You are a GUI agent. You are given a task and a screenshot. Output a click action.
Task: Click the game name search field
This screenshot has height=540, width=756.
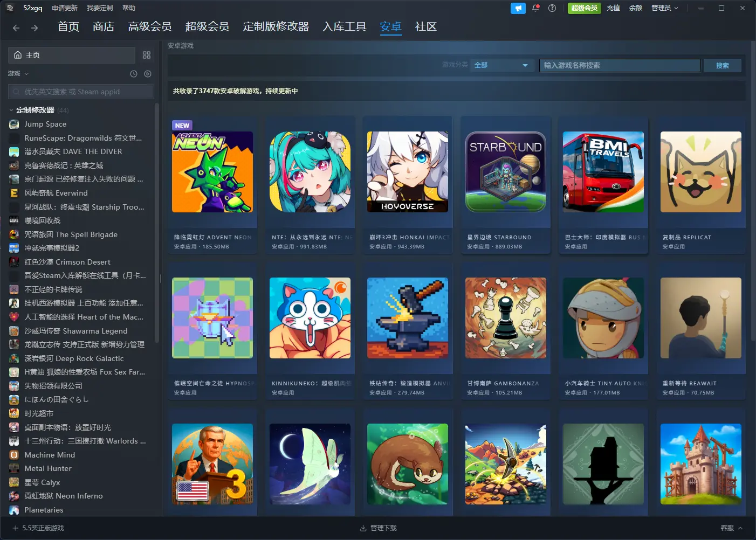[620, 65]
